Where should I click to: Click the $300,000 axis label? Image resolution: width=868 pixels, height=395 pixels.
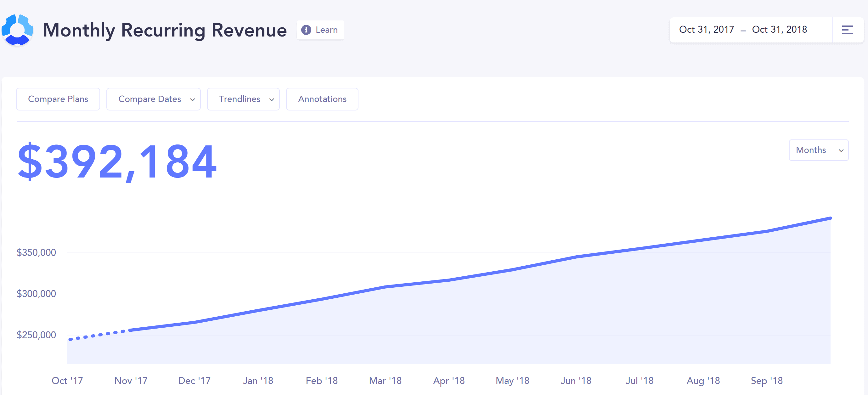pyautogui.click(x=37, y=294)
